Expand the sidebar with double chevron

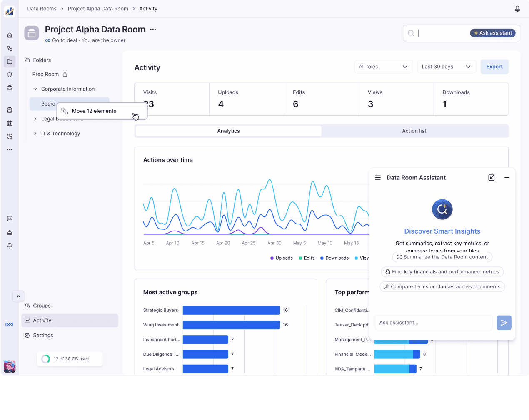18,296
